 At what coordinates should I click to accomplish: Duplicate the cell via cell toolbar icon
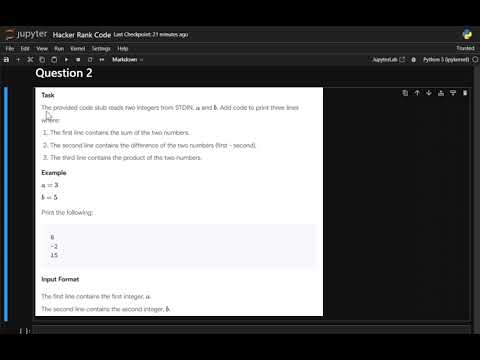tap(405, 93)
